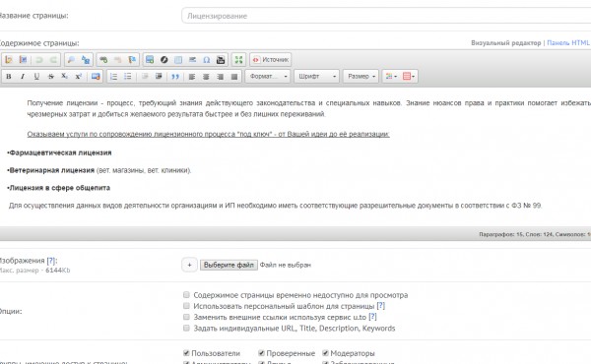
Task: Click the first paste-style toolbar icon
Action: coord(9,59)
